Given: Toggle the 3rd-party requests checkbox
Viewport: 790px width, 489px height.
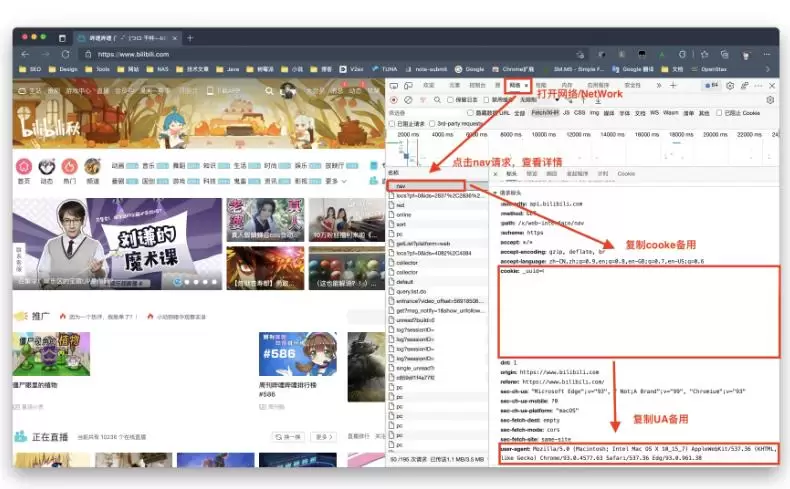Looking at the screenshot, I should (x=432, y=123).
